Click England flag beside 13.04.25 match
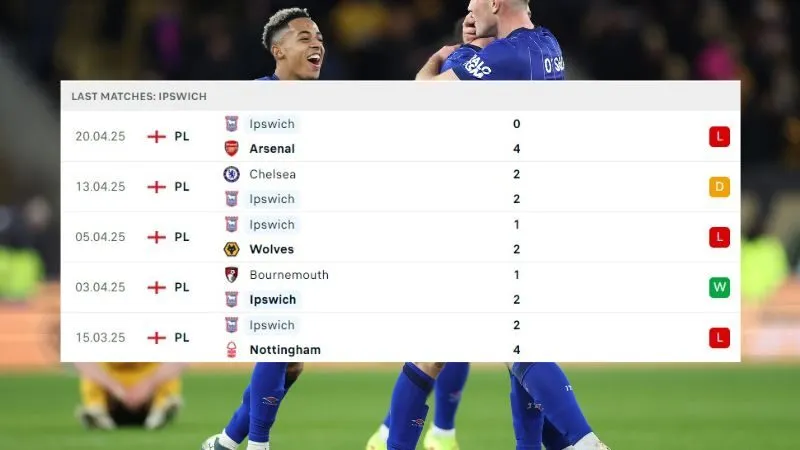The image size is (800, 450). pyautogui.click(x=157, y=187)
